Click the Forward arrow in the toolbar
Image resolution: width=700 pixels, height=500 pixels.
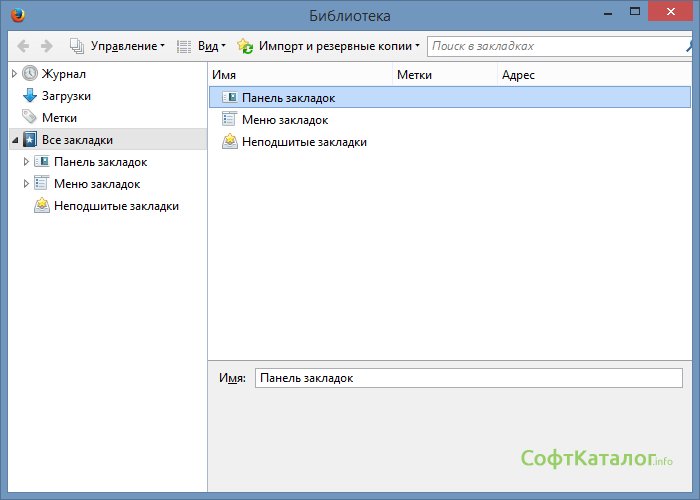coord(46,46)
